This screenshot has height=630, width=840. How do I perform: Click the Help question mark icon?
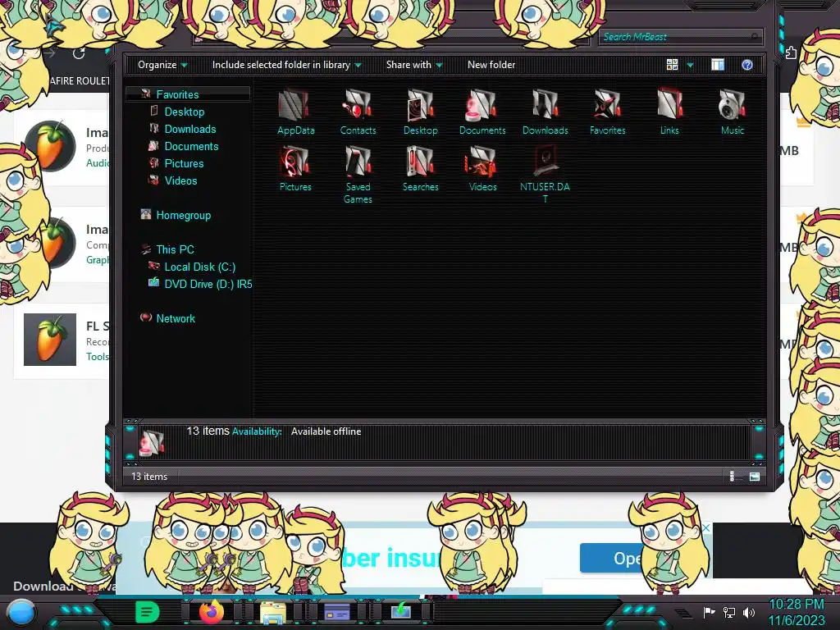pyautogui.click(x=746, y=65)
